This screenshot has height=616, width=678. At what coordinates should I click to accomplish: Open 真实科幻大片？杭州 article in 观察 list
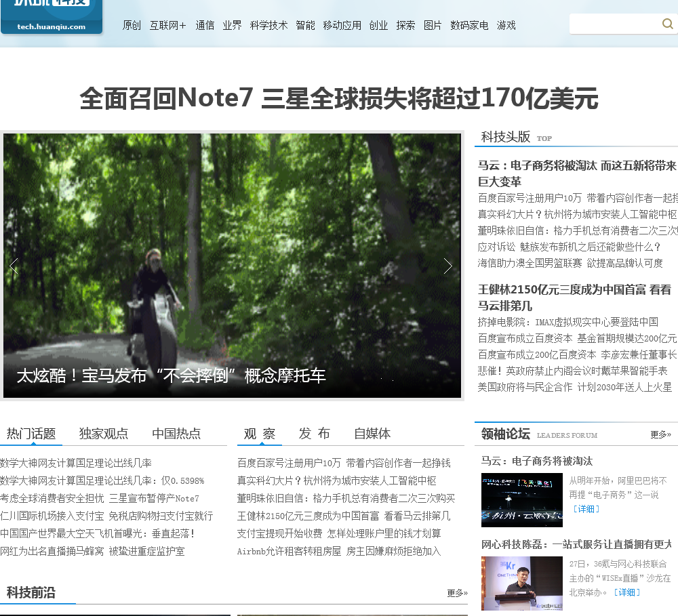pos(336,480)
